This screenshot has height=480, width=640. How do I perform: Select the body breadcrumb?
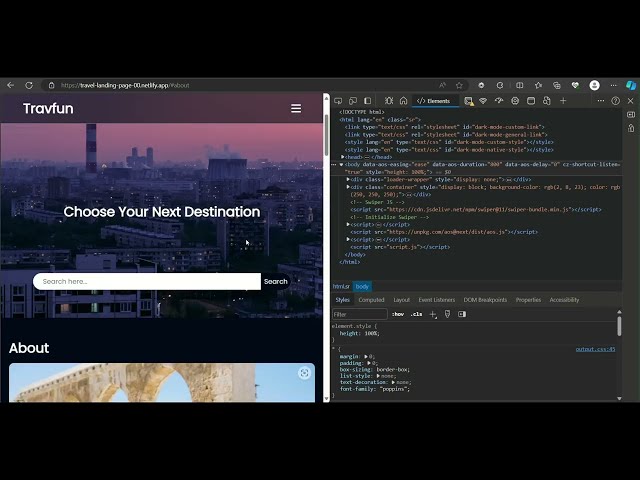362,287
